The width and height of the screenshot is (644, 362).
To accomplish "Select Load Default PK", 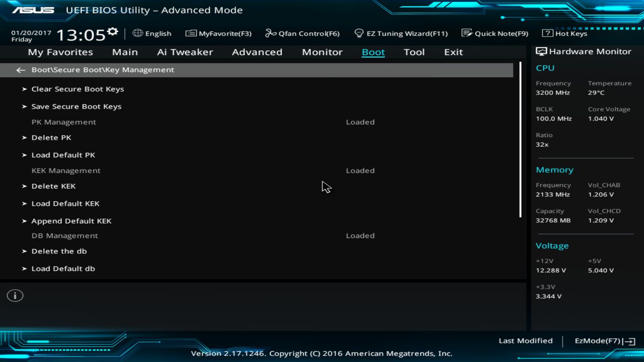I will click(63, 155).
